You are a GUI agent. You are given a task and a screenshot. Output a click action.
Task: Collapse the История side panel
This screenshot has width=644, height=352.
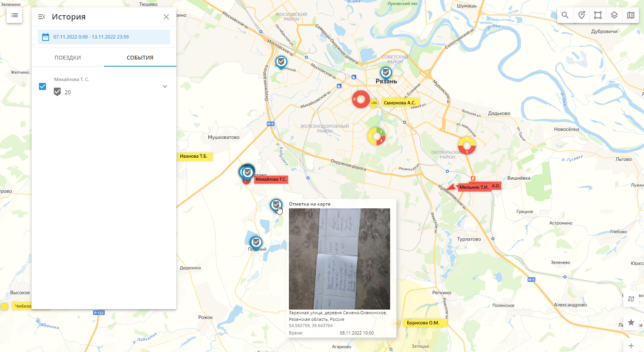42,17
